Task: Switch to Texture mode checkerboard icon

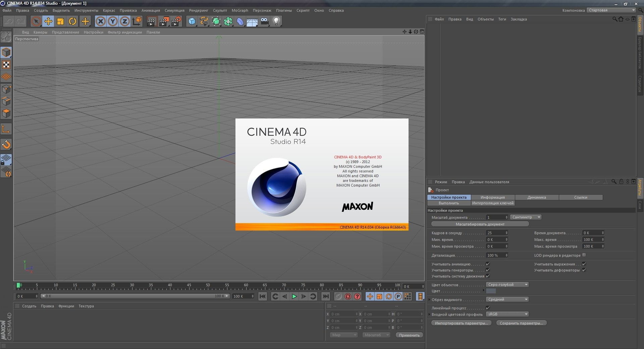Action: 6,65
